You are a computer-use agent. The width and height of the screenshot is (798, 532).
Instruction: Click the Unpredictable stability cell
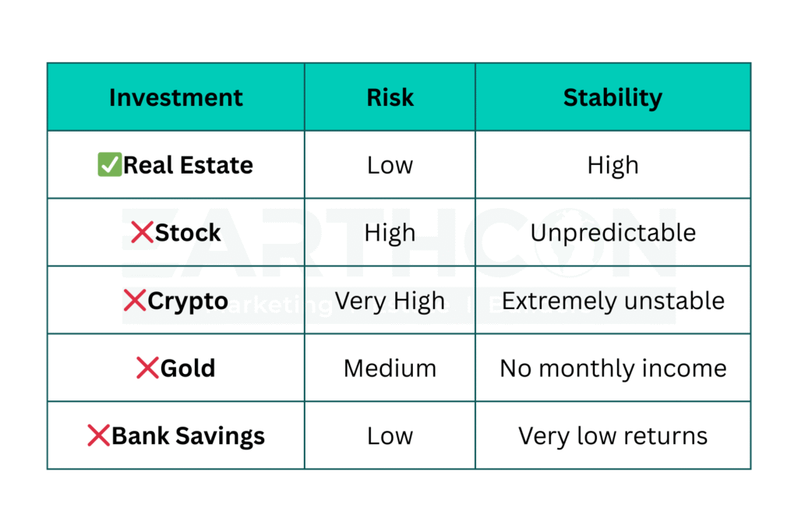[x=613, y=233]
